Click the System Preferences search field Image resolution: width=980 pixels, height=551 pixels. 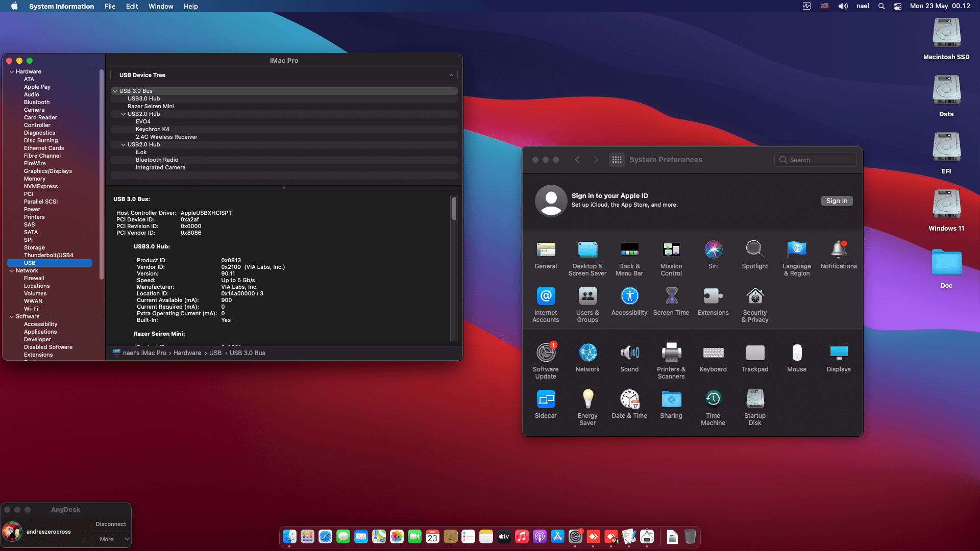pos(815,159)
